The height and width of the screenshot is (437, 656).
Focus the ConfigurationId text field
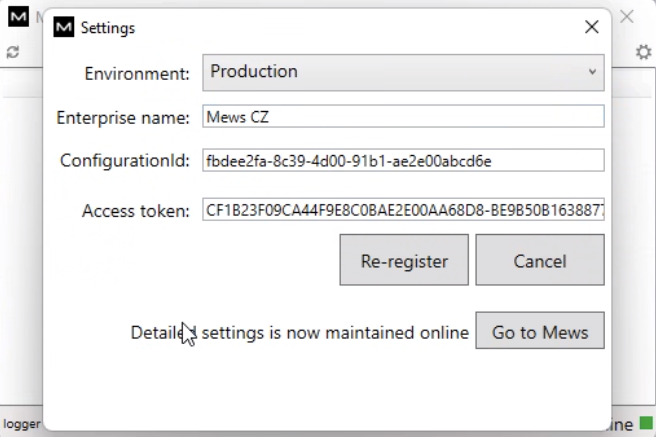coord(403,161)
